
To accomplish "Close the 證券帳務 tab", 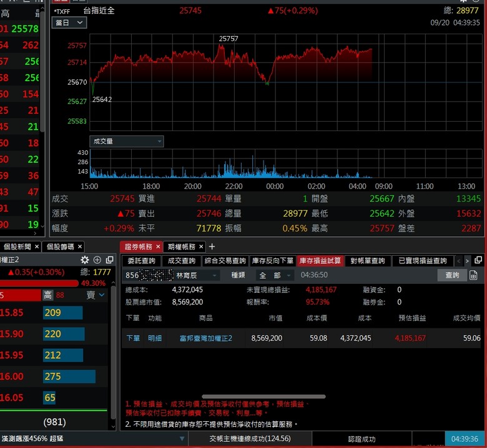I will click(158, 246).
